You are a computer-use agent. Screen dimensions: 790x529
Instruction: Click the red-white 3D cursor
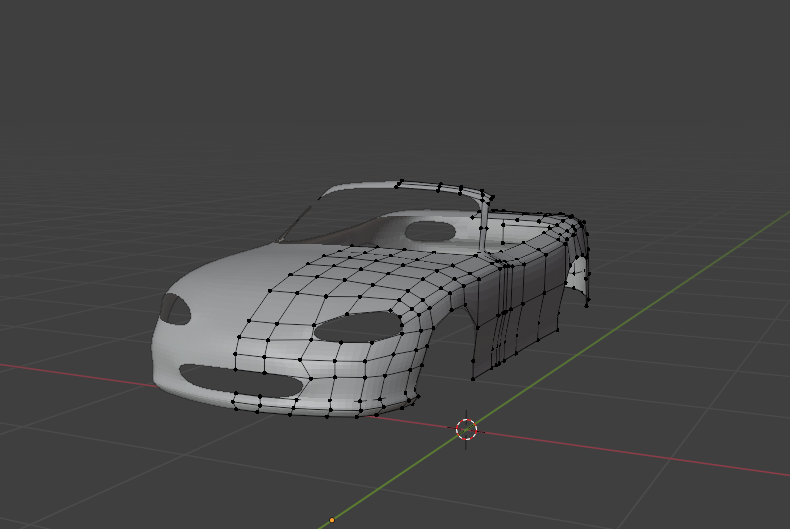466,429
